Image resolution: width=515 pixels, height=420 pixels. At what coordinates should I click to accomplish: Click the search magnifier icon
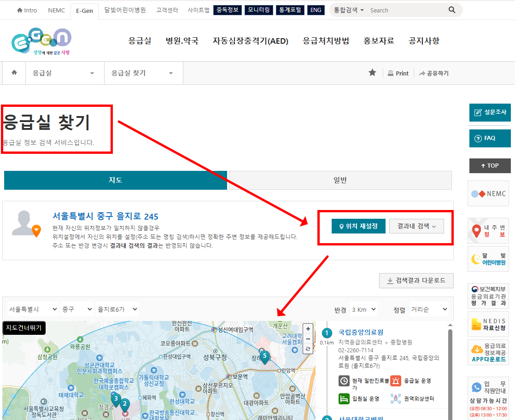point(452,10)
